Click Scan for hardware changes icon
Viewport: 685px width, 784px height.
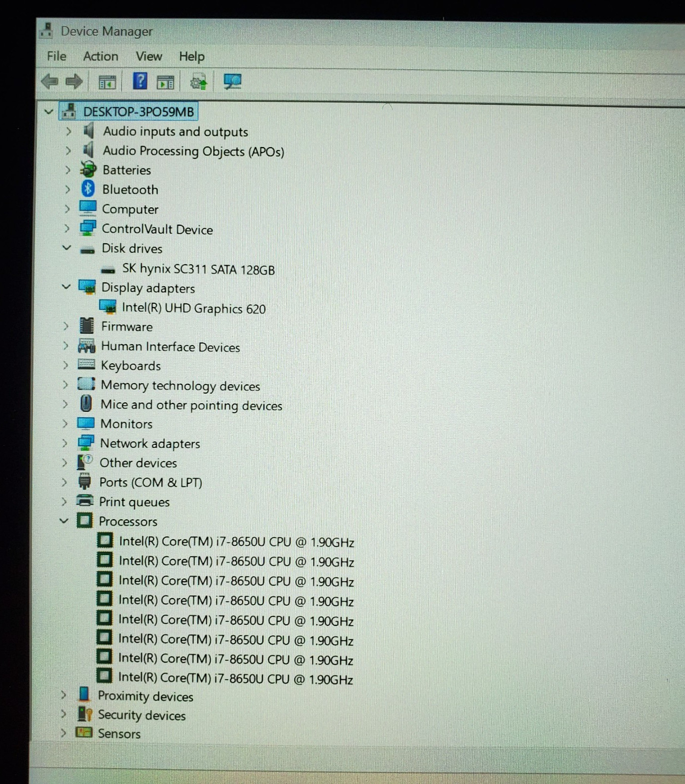232,81
